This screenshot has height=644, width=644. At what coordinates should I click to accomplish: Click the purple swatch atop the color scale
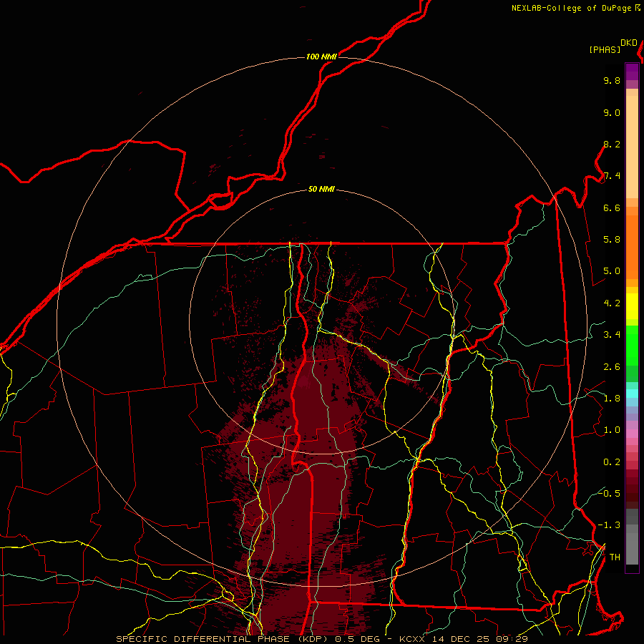(x=632, y=72)
